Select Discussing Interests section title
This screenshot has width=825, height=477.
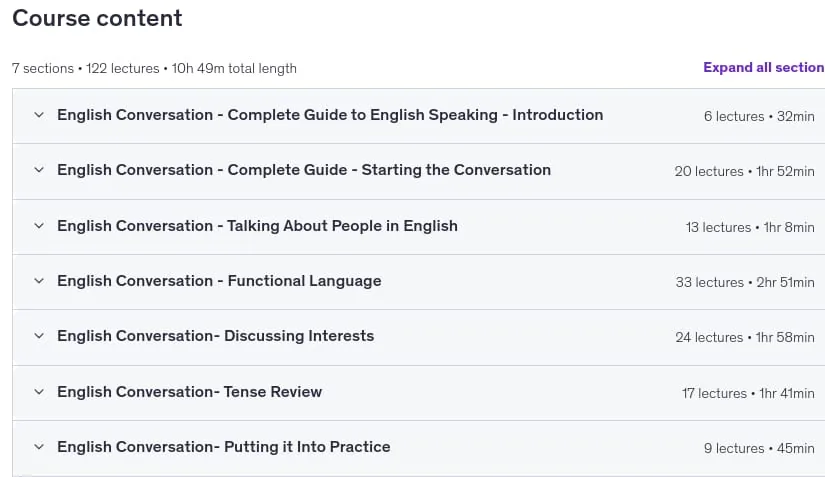click(216, 336)
